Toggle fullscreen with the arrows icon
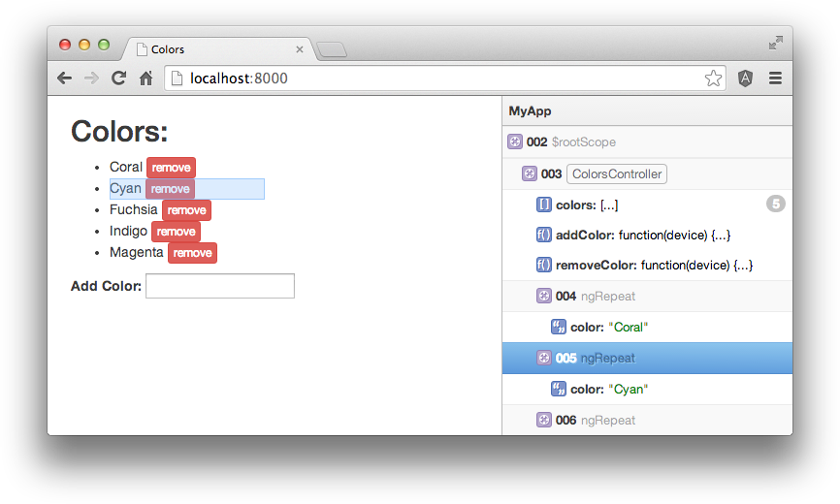The image size is (840, 504). [775, 43]
